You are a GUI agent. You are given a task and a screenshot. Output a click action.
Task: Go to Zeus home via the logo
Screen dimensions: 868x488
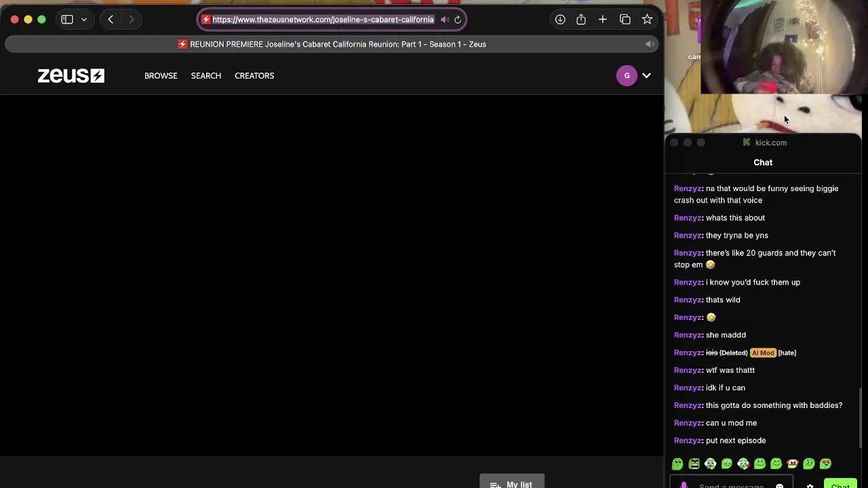[71, 76]
